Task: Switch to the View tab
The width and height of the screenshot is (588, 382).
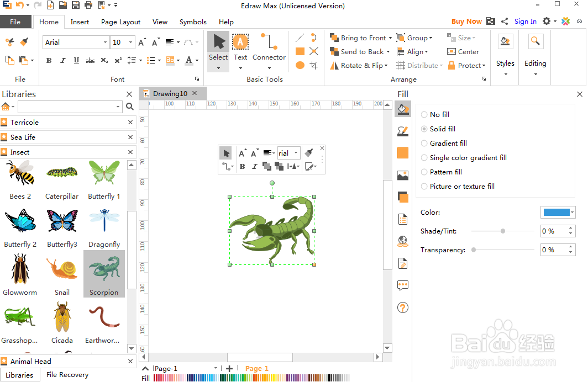Action: (160, 22)
